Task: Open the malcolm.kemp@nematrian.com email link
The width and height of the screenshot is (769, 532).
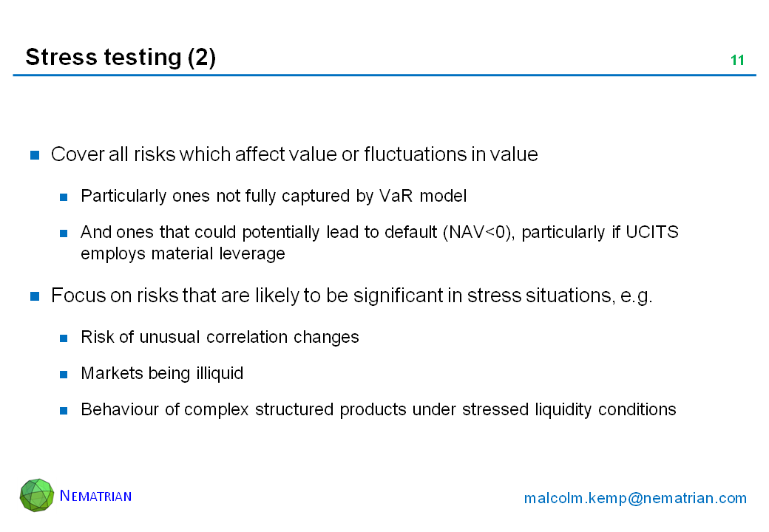Action: coord(635,498)
